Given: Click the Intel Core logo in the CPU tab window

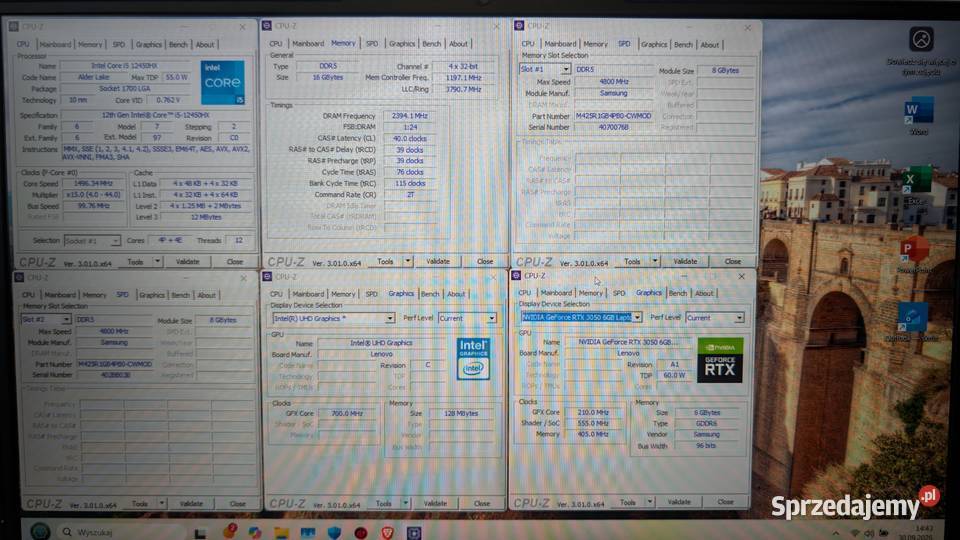Looking at the screenshot, I should [x=223, y=82].
